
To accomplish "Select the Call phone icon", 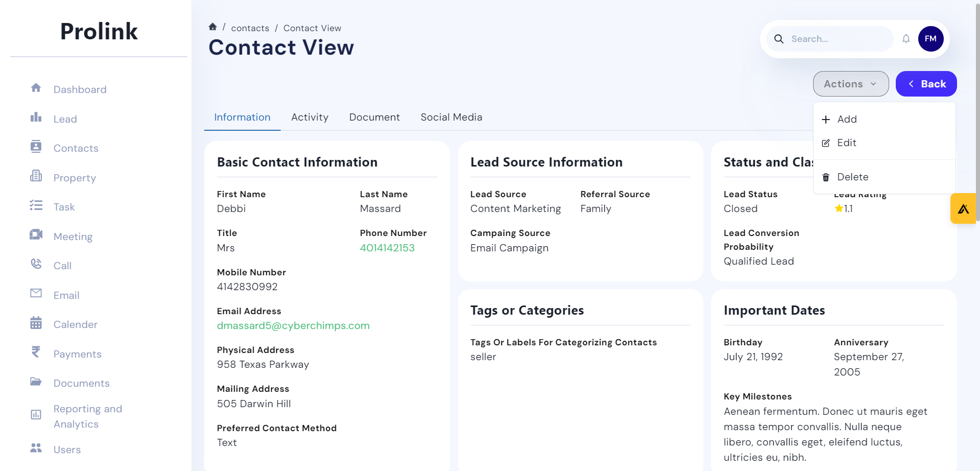I will pyautogui.click(x=36, y=265).
